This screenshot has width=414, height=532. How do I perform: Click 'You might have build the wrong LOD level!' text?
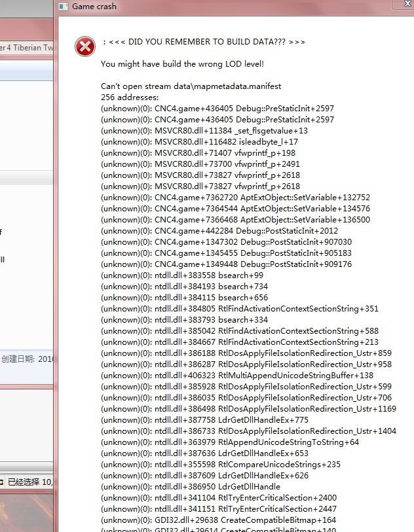182,63
